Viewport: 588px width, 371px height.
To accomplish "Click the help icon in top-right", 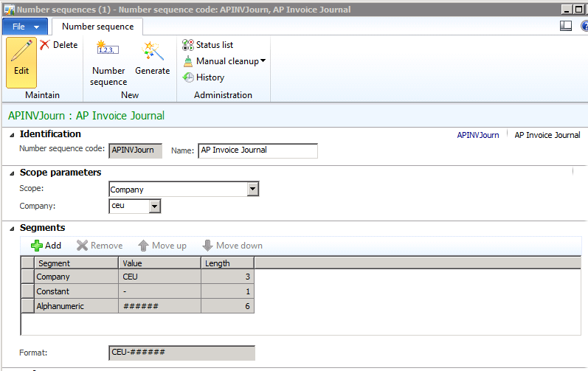I will [584, 26].
